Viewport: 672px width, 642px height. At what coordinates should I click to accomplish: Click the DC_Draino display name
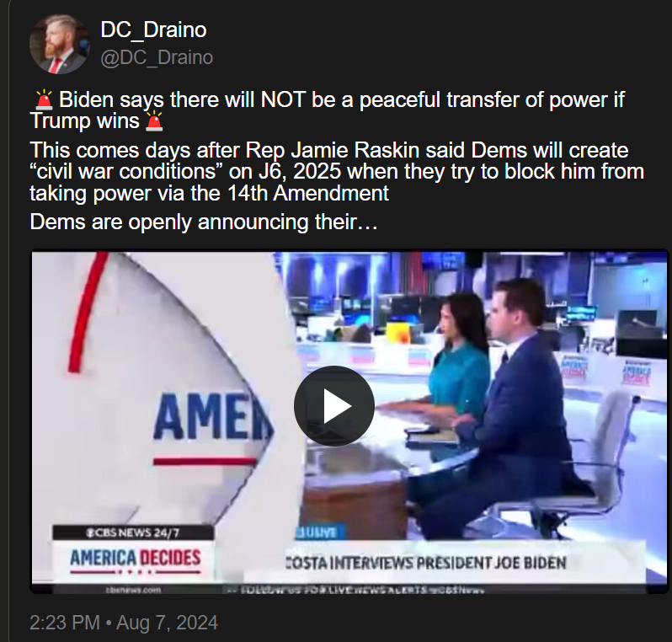(153, 29)
